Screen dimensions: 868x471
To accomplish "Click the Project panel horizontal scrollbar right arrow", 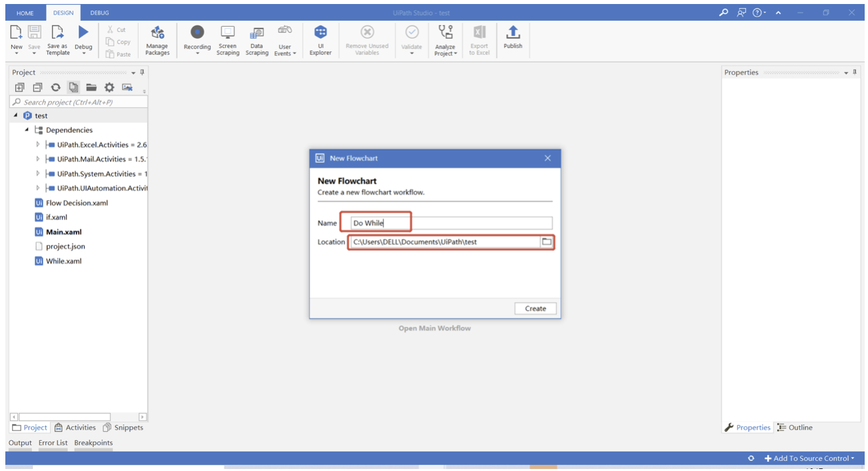I will (x=143, y=417).
